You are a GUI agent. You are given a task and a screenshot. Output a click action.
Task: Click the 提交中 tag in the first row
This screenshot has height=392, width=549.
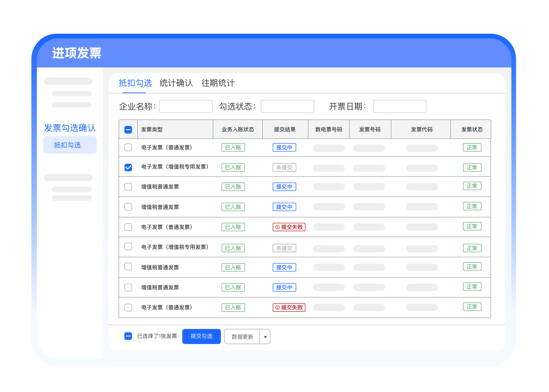(x=284, y=147)
